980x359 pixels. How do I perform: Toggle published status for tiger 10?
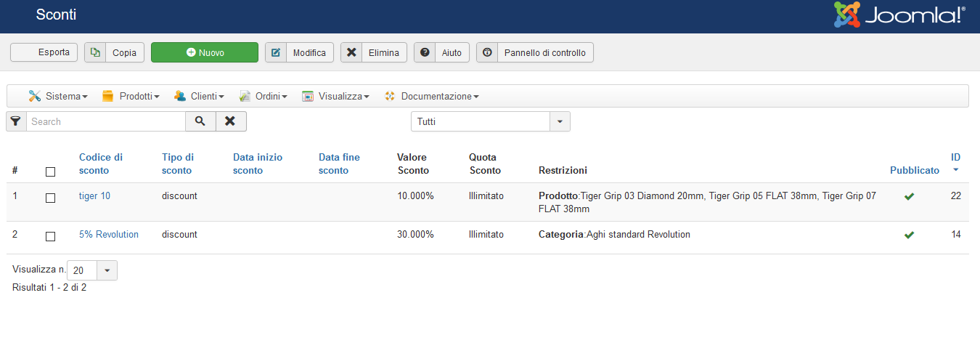tap(909, 196)
